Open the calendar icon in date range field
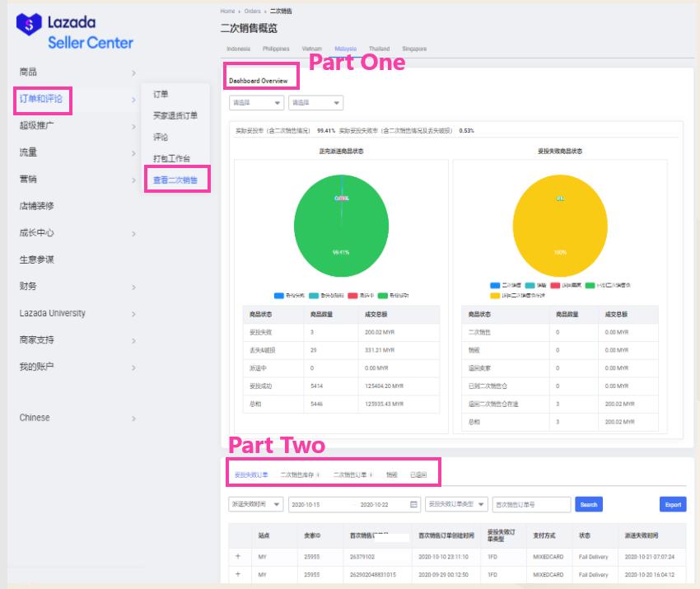Viewport: 700px width, 589px height. 413,504
